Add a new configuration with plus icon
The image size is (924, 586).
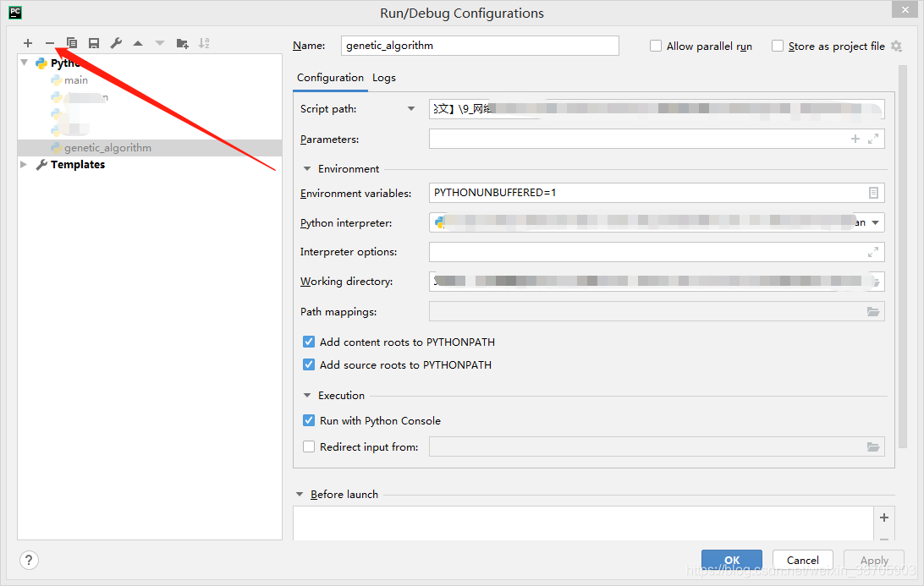(x=28, y=43)
